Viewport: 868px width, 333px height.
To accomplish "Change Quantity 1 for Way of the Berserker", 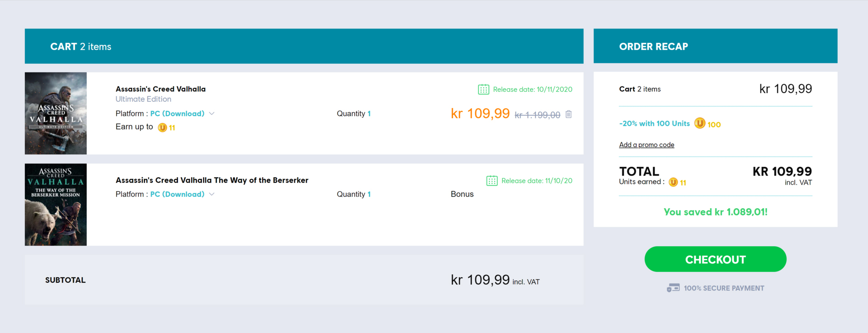I will tap(369, 194).
